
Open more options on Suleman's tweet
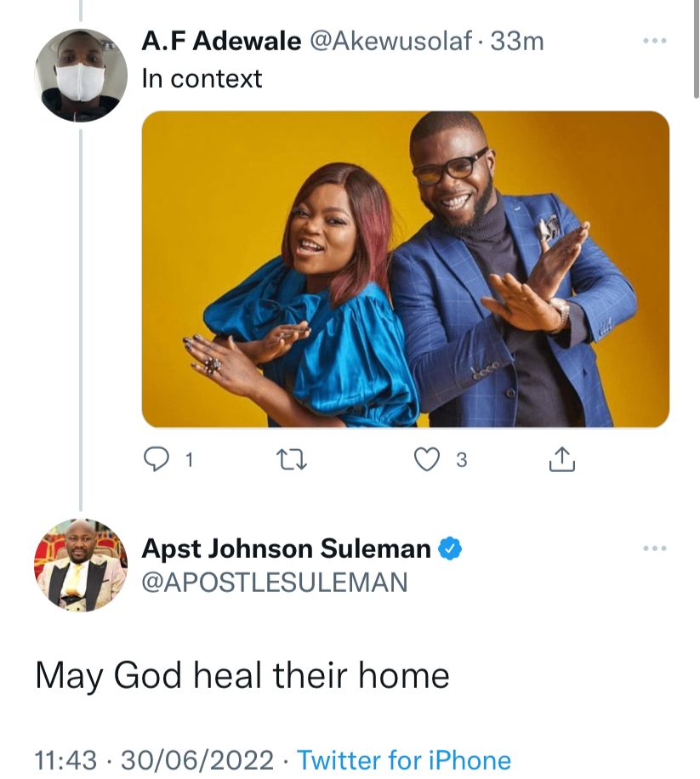pyautogui.click(x=655, y=549)
